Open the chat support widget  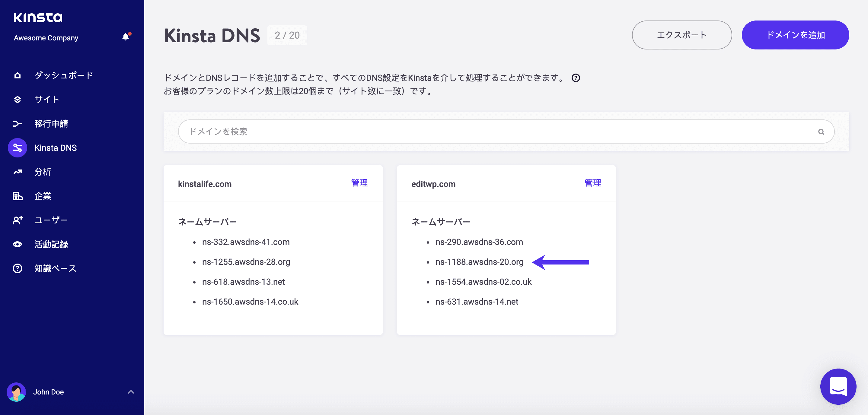click(x=838, y=387)
